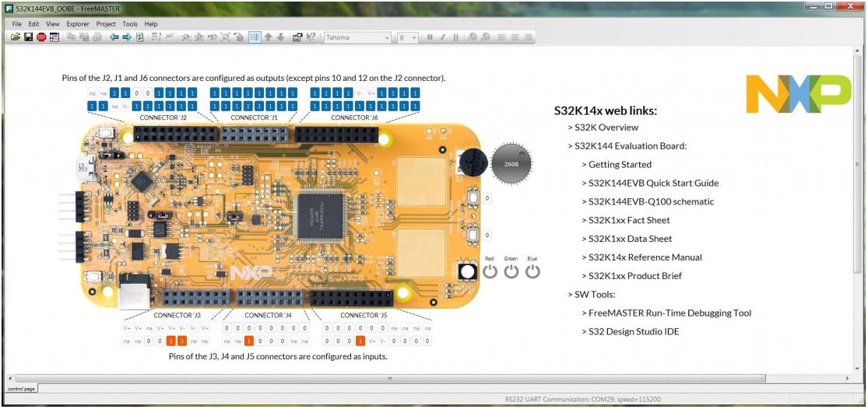Click the Bold formatting icon
Image resolution: width=868 pixels, height=409 pixels.
[430, 37]
